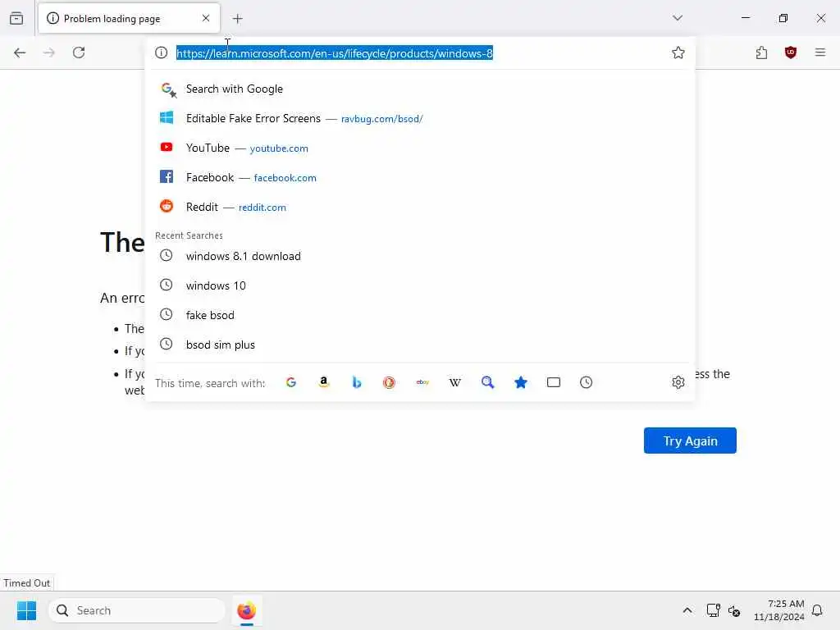This screenshot has height=630, width=840.
Task: Select recent search bsod sim plus
Action: pyautogui.click(x=420, y=345)
